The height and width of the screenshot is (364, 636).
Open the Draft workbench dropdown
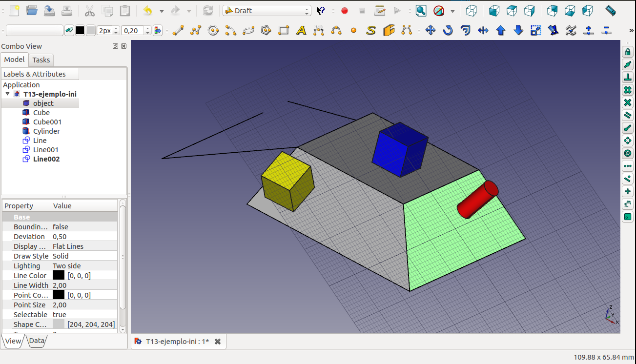[x=267, y=11]
